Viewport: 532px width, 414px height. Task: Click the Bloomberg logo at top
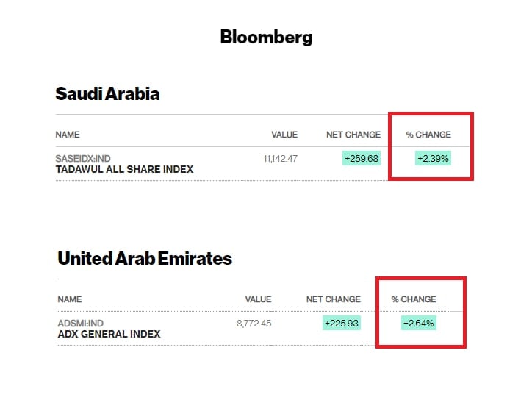click(x=266, y=37)
